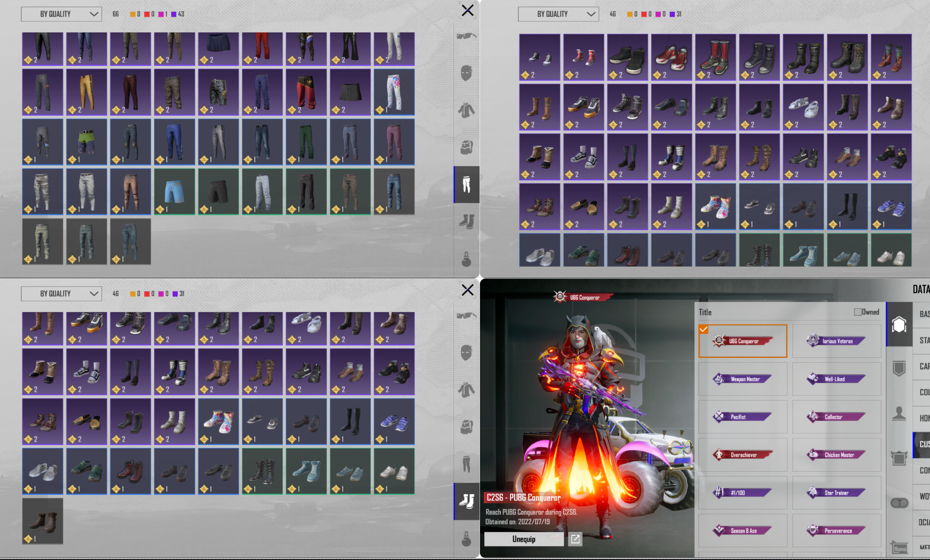Open the BY QUALITY dropdown in the pants inventory
Screen dimensions: 930x560
tap(61, 14)
